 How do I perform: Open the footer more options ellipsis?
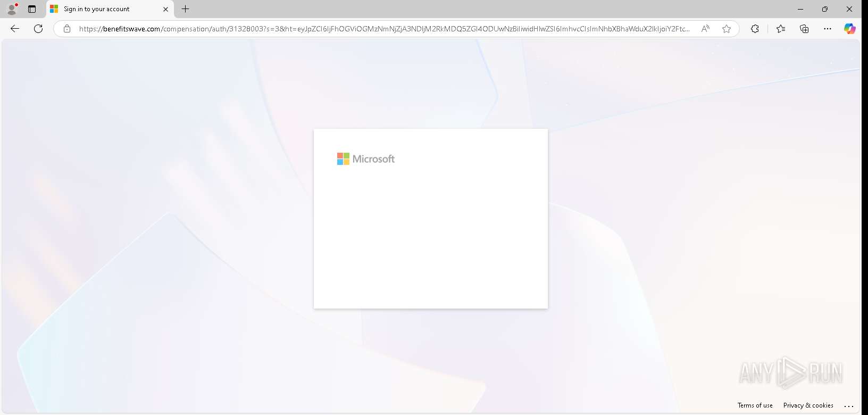coord(849,406)
